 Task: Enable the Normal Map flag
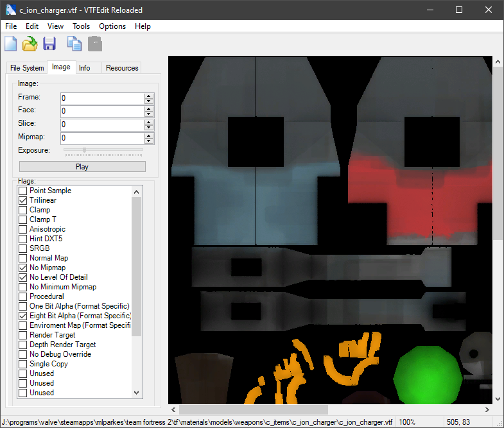tap(23, 258)
